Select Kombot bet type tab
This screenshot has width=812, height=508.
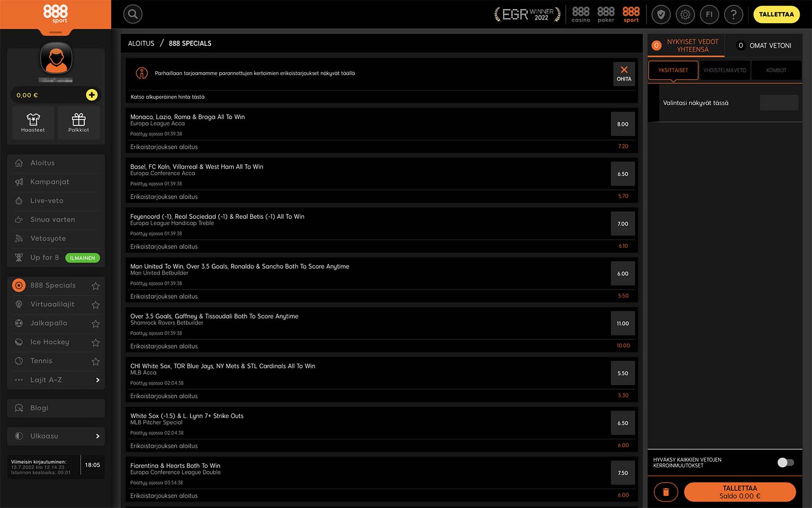(776, 70)
